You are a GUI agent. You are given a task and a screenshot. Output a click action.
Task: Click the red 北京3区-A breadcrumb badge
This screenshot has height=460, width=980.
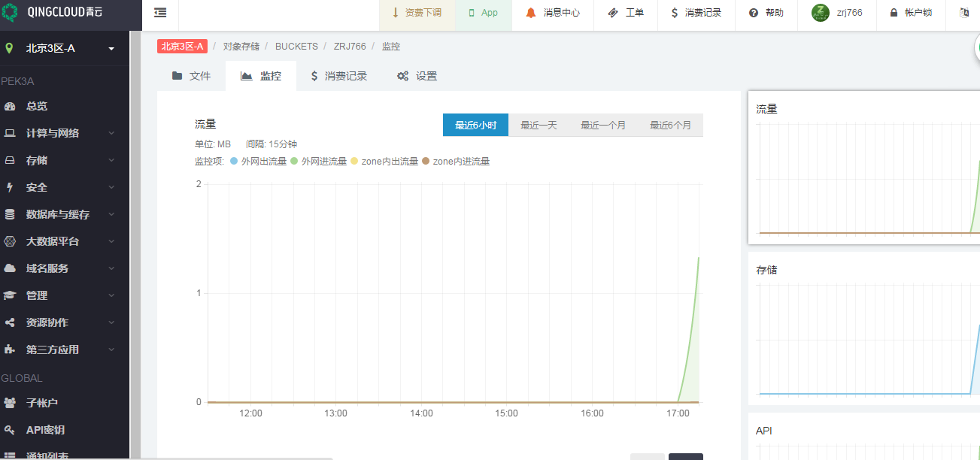(182, 47)
